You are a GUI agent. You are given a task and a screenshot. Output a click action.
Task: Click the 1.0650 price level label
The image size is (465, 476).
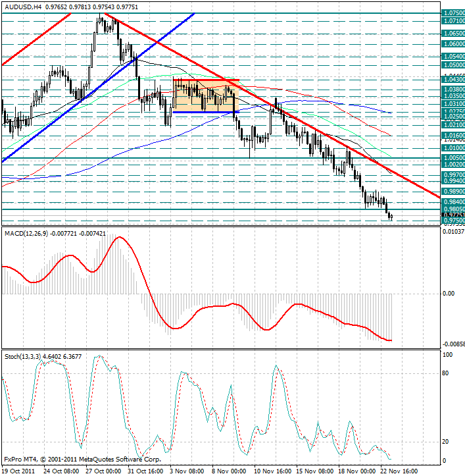coord(453,34)
